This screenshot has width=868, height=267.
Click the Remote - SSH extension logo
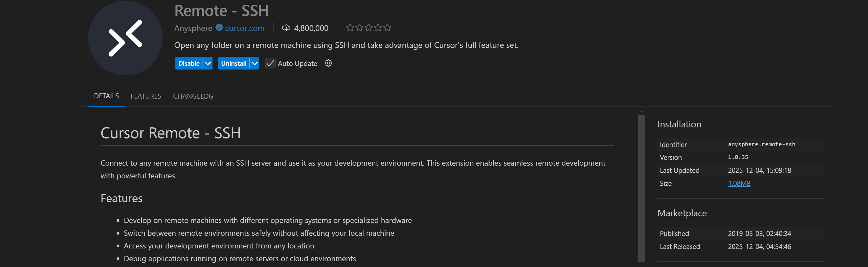(125, 38)
